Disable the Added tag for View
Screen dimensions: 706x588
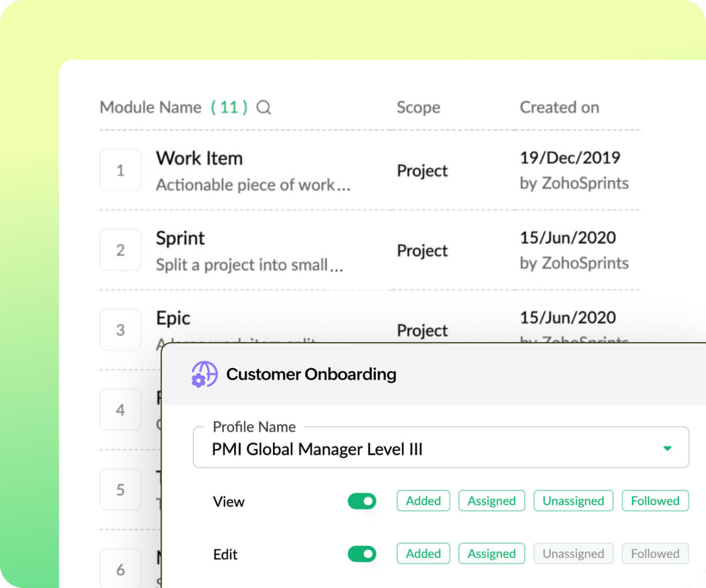click(423, 501)
